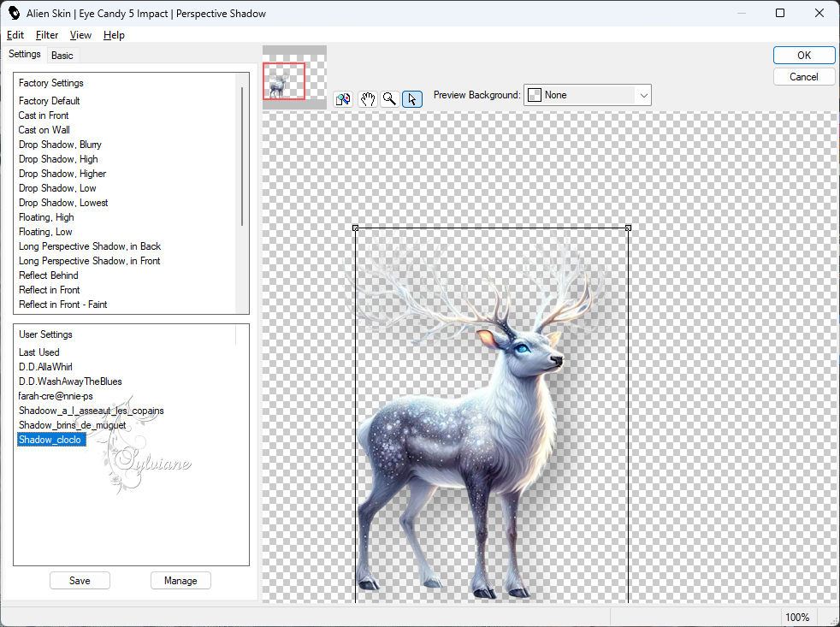
Task: Select the Cast on Wall preset
Action: tap(44, 130)
